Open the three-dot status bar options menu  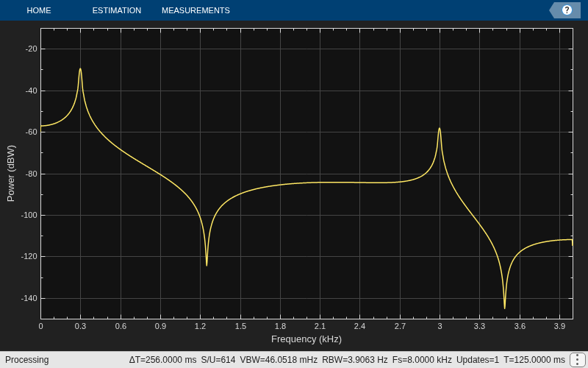(576, 360)
